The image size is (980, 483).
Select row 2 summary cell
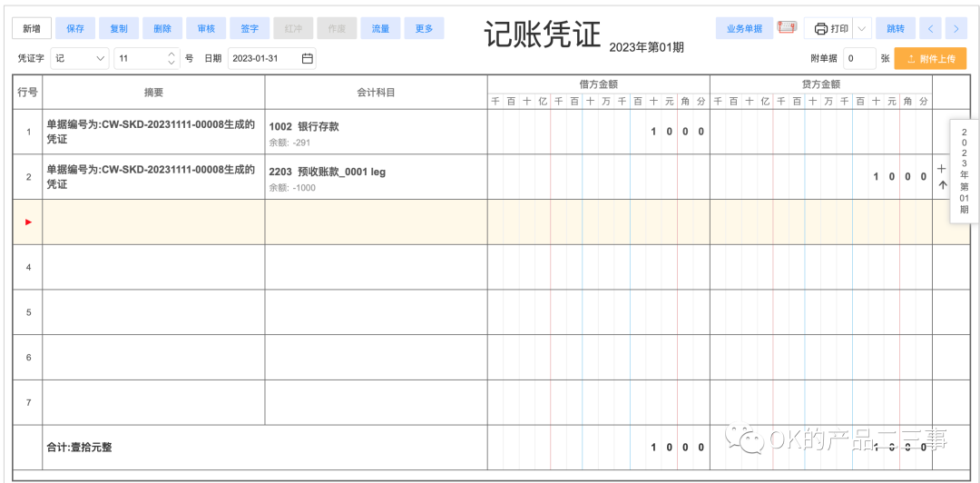point(153,177)
